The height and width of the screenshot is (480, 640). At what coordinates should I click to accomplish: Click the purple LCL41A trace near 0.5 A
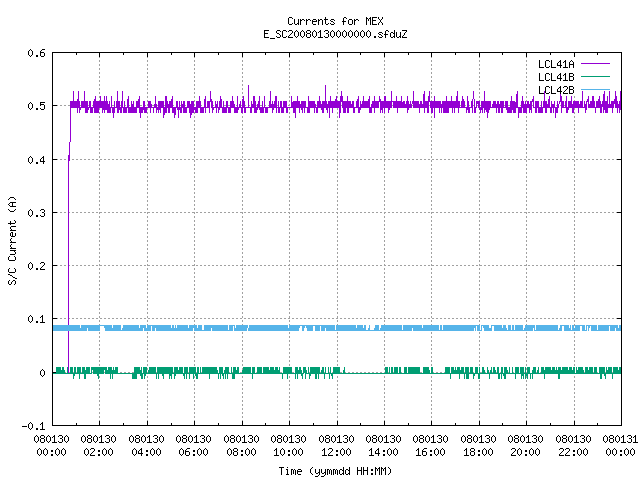(345, 105)
